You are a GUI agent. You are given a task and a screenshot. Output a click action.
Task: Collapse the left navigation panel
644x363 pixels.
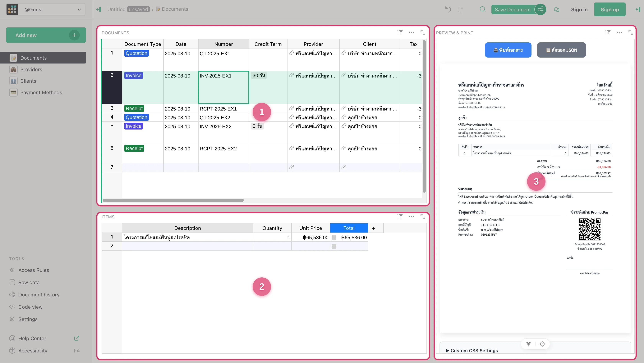99,10
